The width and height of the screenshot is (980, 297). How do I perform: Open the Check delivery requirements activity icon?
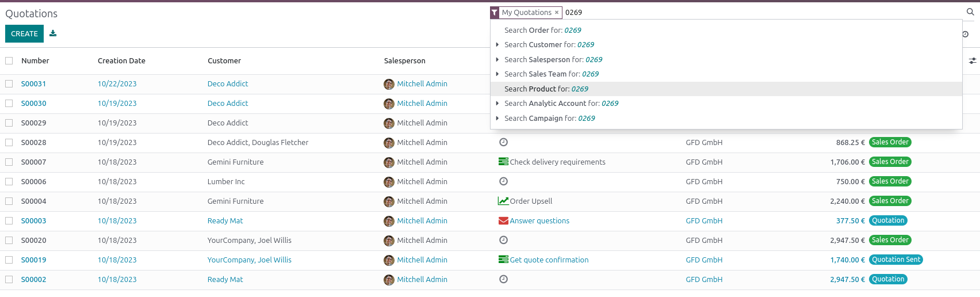click(x=503, y=162)
